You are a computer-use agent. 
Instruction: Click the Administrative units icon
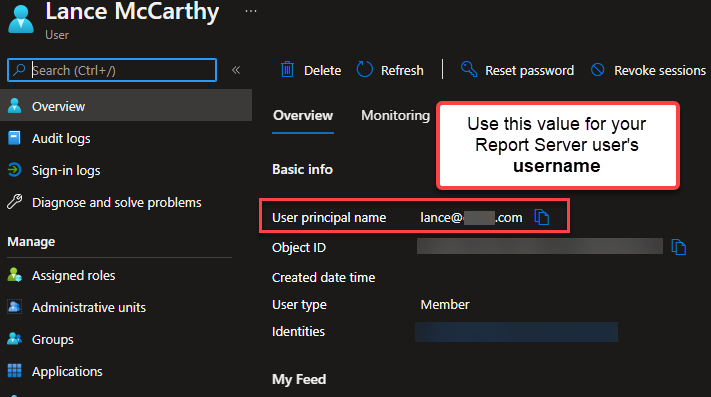[x=15, y=307]
